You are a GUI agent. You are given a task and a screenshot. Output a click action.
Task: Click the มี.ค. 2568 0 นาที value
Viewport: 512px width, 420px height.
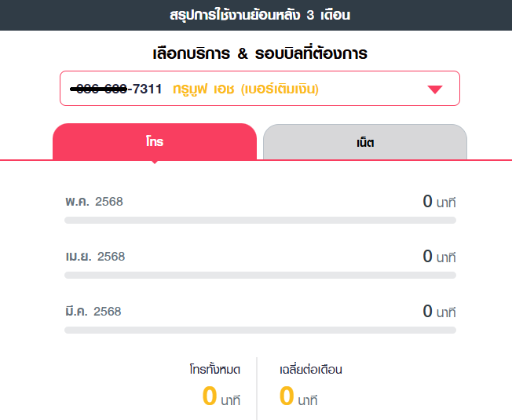point(439,311)
